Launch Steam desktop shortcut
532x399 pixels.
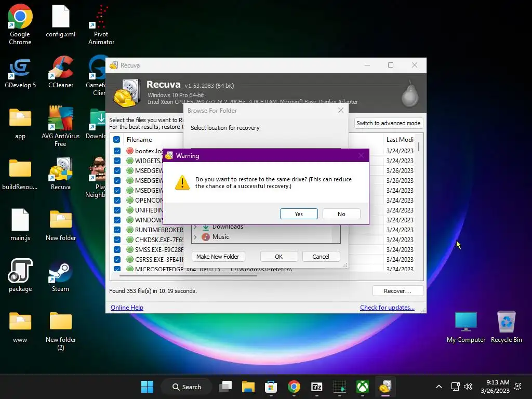click(60, 276)
